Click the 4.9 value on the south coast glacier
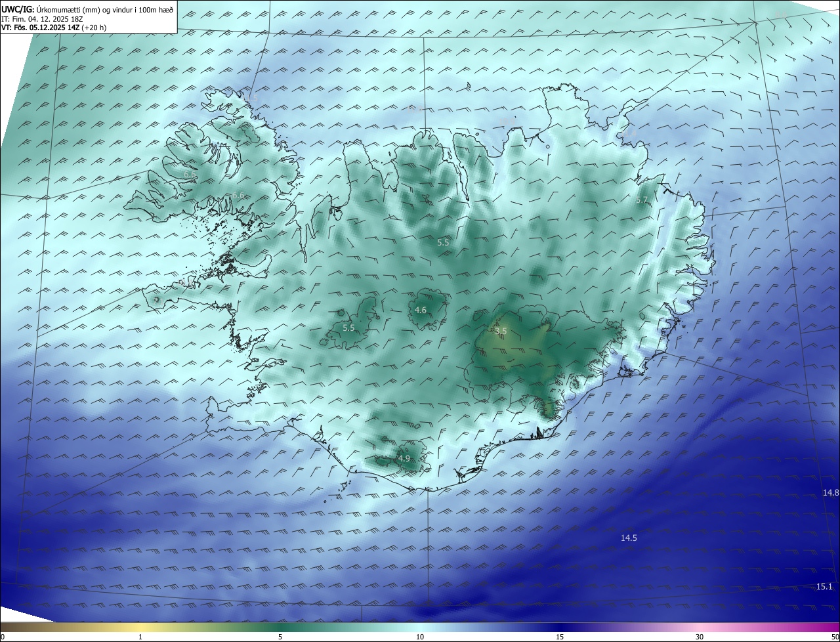 point(404,458)
